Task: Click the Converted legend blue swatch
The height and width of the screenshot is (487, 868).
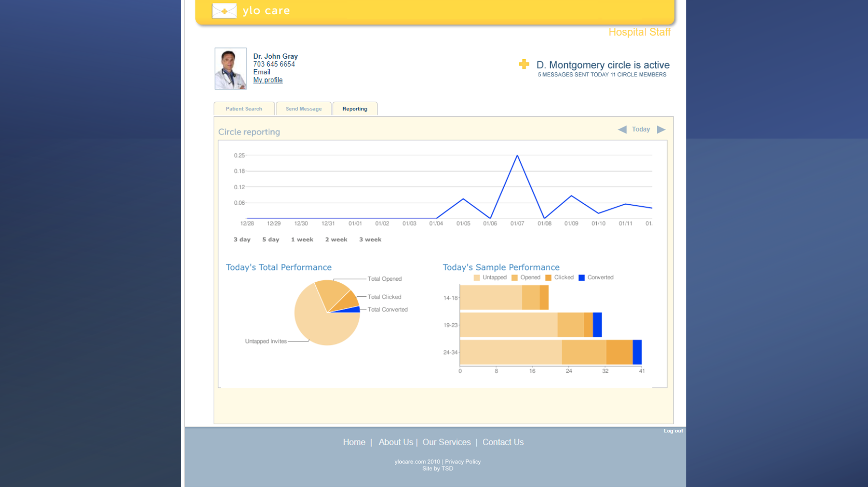Action: [x=582, y=278]
